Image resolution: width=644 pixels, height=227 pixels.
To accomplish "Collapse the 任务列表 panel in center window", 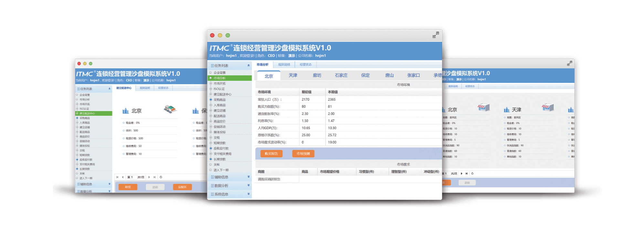I will [248, 65].
